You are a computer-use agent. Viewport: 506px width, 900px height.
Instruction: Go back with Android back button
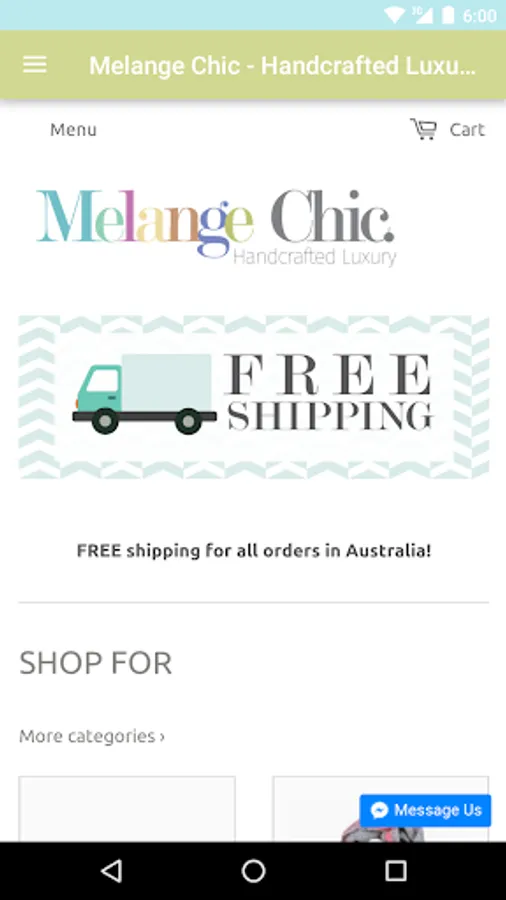[x=111, y=871]
